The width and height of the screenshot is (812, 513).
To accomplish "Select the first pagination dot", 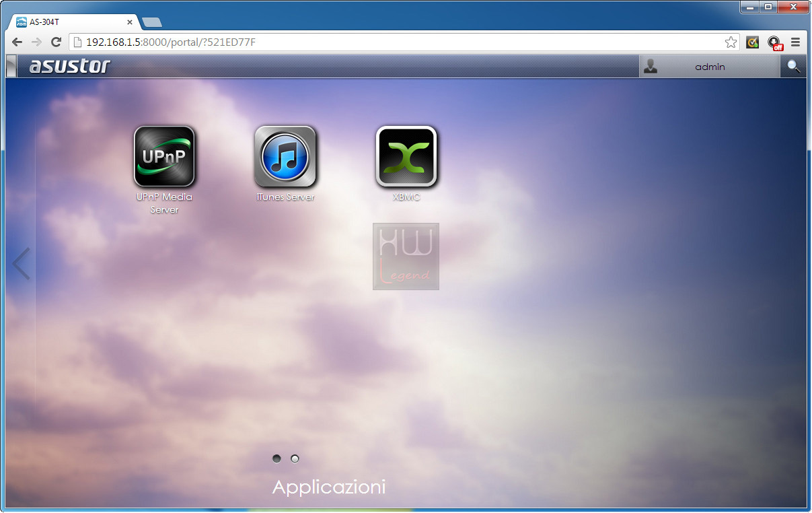I will click(x=276, y=458).
